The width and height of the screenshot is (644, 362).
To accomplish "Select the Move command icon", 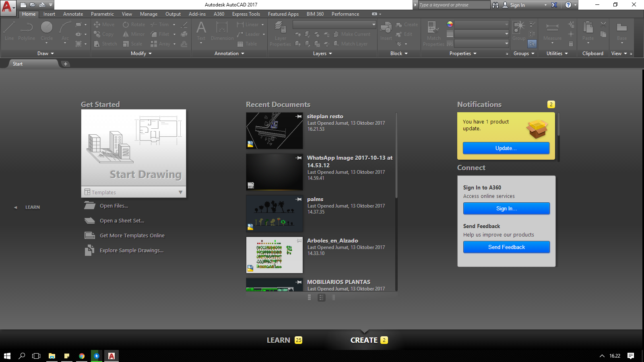I will point(97,24).
